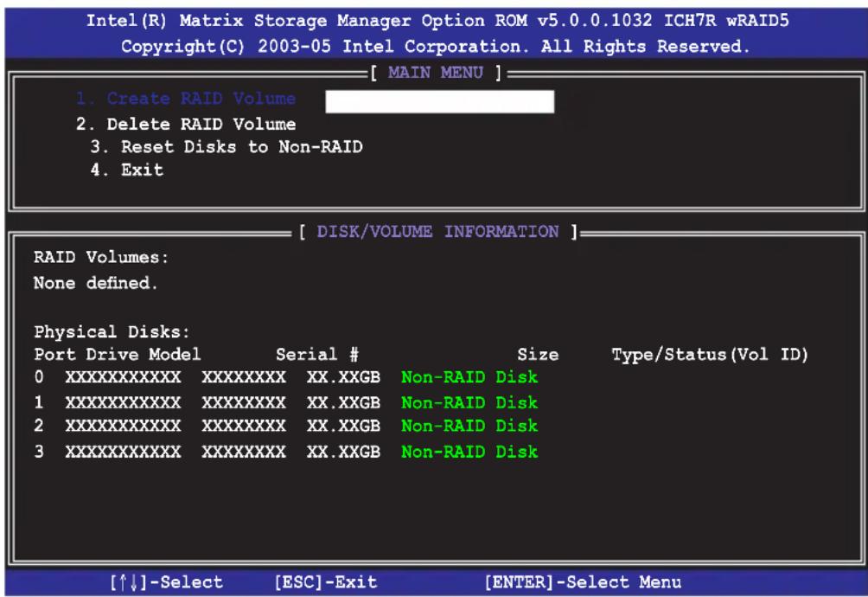The width and height of the screenshot is (868, 597).
Task: Click the white highlight field beside Create RAID Volume
Action: click(x=439, y=102)
